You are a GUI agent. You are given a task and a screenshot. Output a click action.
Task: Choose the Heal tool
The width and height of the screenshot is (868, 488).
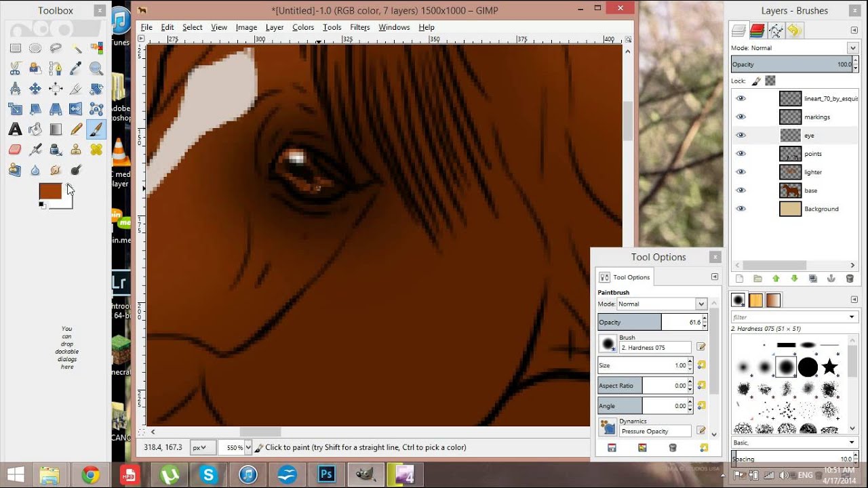coord(96,150)
